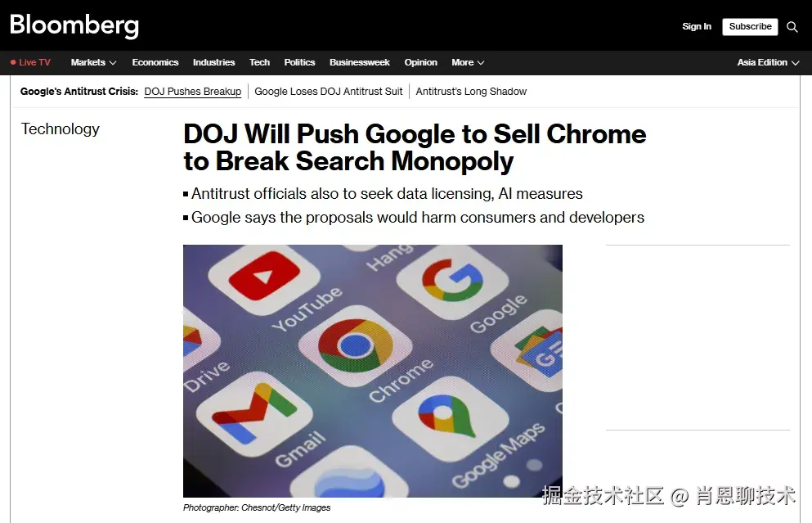Go to the Opinion section
Viewport: 812px width, 523px height.
click(420, 62)
